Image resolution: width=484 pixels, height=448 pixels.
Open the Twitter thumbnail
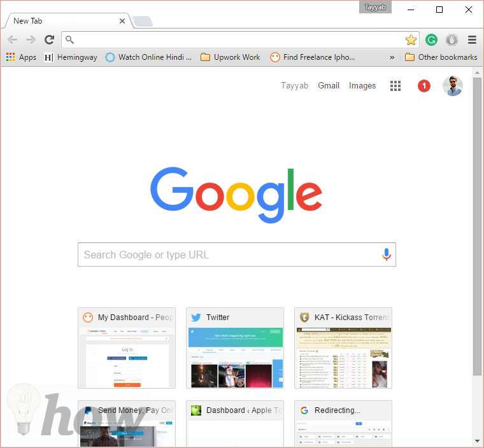[x=235, y=347]
